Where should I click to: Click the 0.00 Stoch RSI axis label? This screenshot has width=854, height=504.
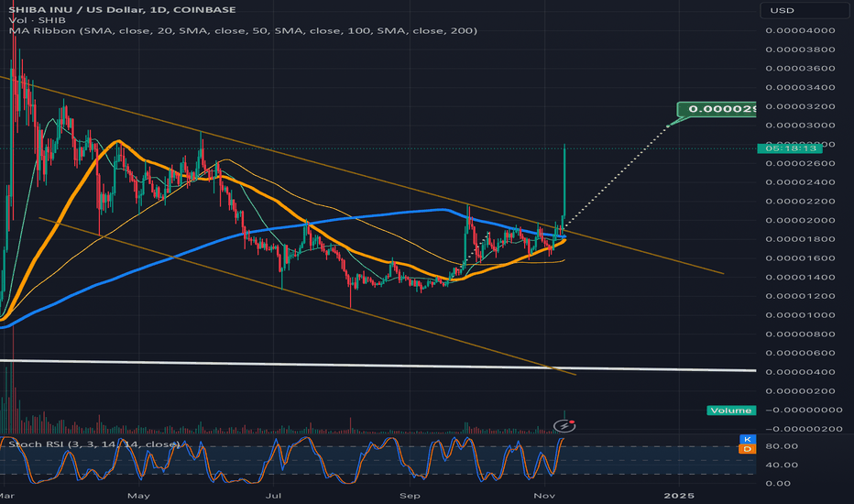tap(778, 483)
